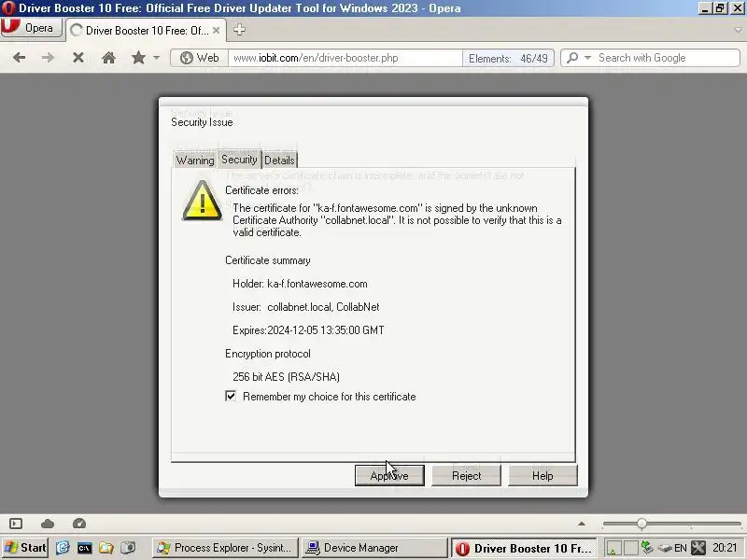The image size is (747, 560).
Task: Click the camera quick launch icon
Action: point(128,548)
